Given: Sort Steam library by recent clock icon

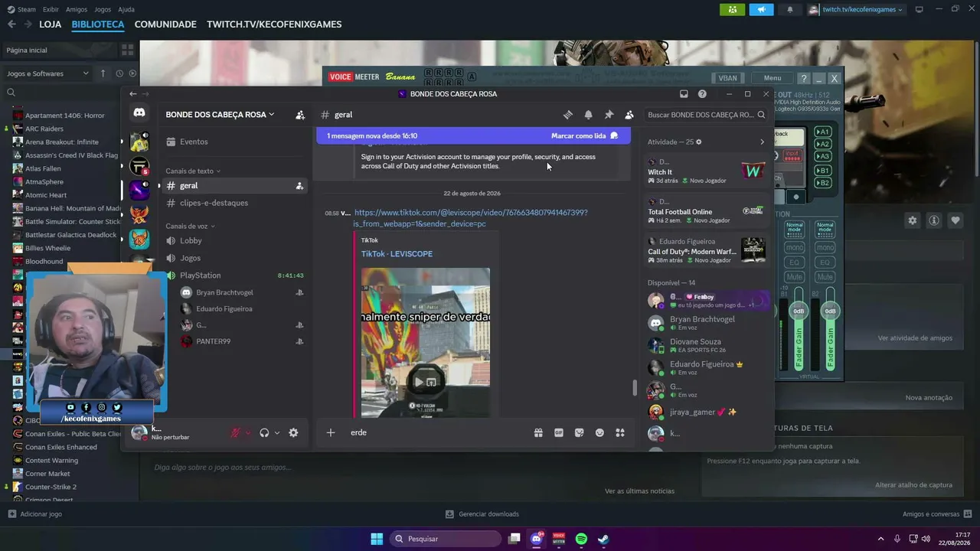Looking at the screenshot, I should click(119, 73).
